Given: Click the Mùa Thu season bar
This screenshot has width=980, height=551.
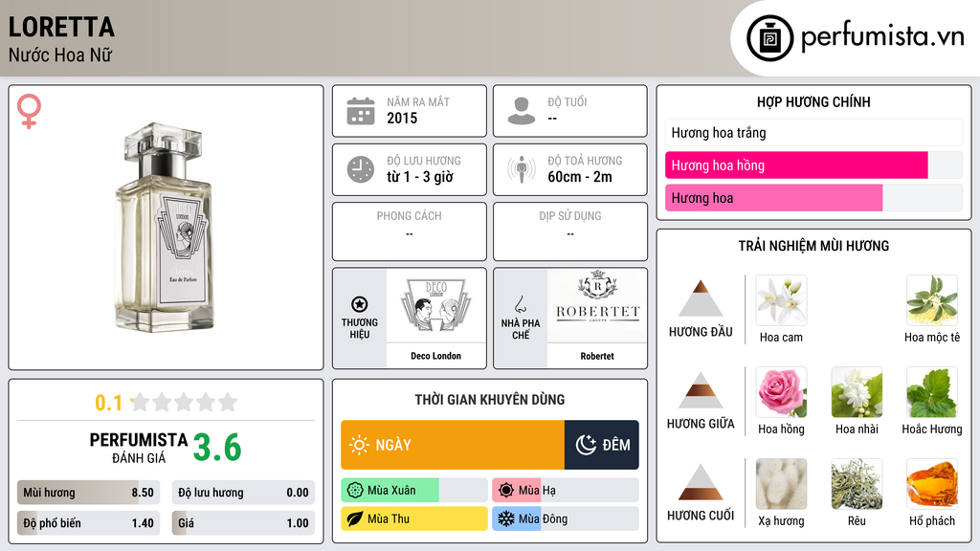Looking at the screenshot, I should click(x=413, y=518).
